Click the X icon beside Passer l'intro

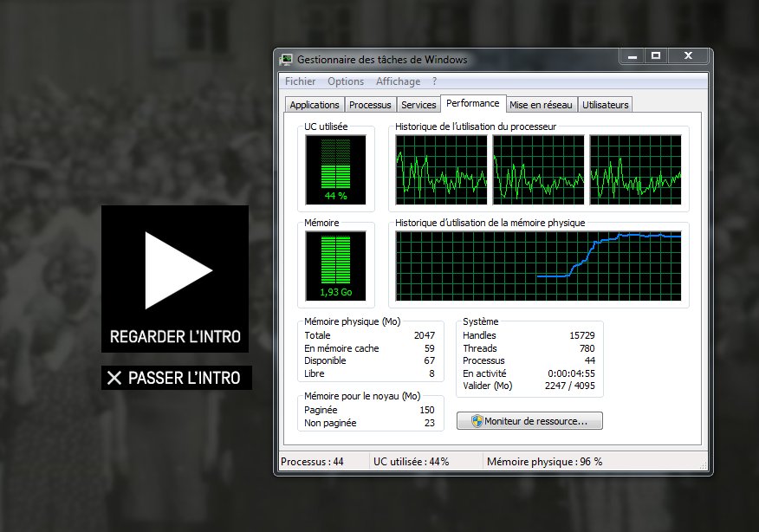pyautogui.click(x=114, y=378)
